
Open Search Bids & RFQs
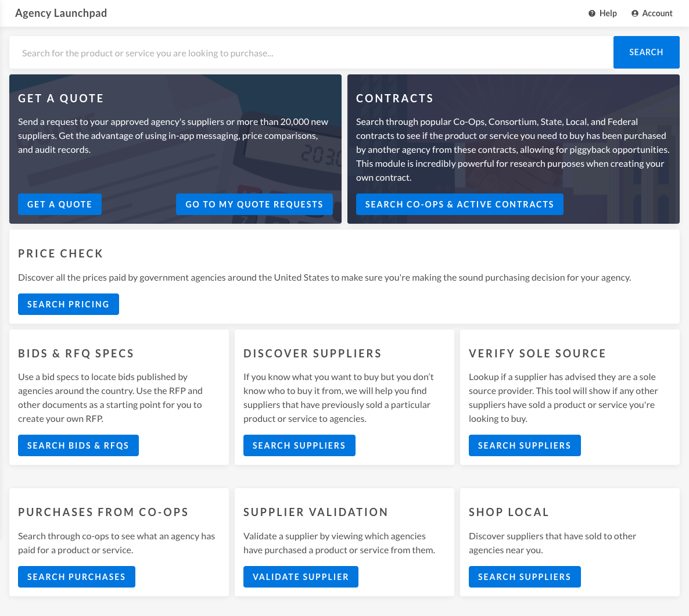(x=78, y=446)
